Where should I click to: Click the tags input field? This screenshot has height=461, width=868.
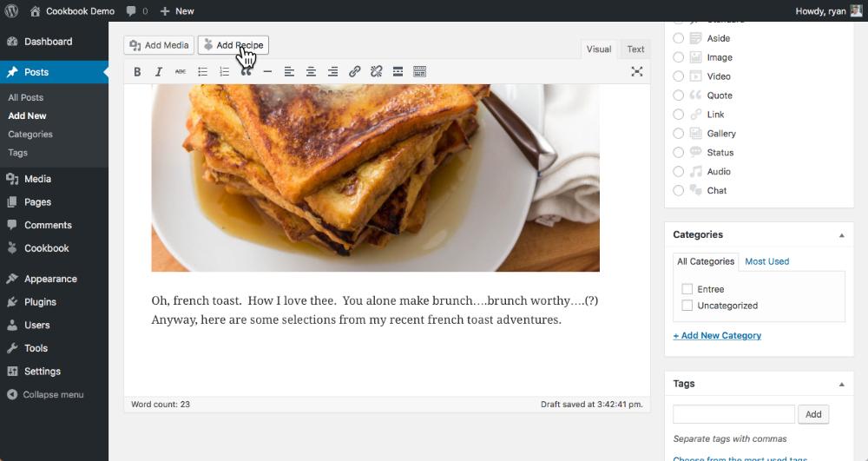[x=733, y=414]
